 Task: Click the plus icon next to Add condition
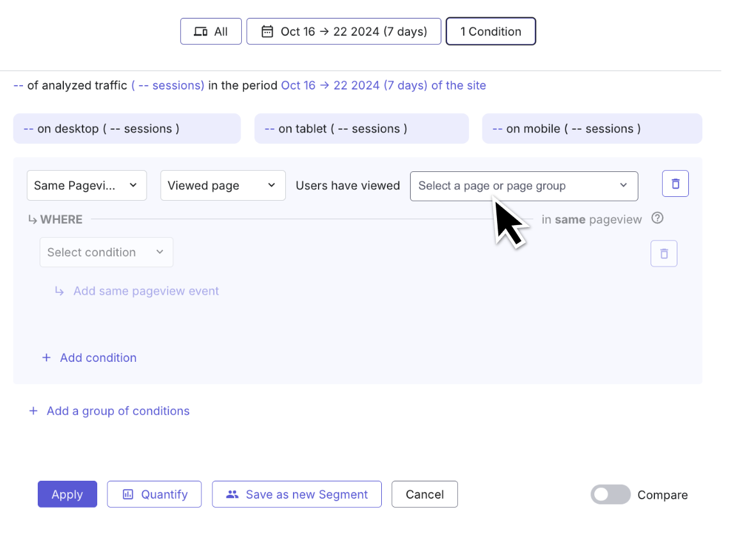[x=45, y=357]
